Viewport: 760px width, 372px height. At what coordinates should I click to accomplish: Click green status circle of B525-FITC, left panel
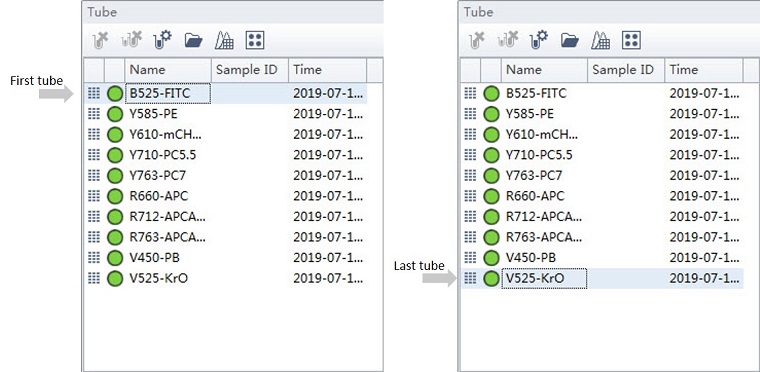(x=115, y=94)
